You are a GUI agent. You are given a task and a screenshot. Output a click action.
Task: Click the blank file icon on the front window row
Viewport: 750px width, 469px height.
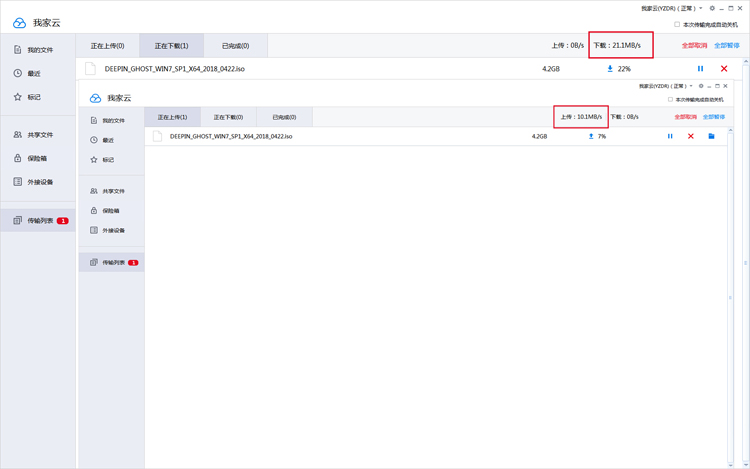click(x=157, y=136)
